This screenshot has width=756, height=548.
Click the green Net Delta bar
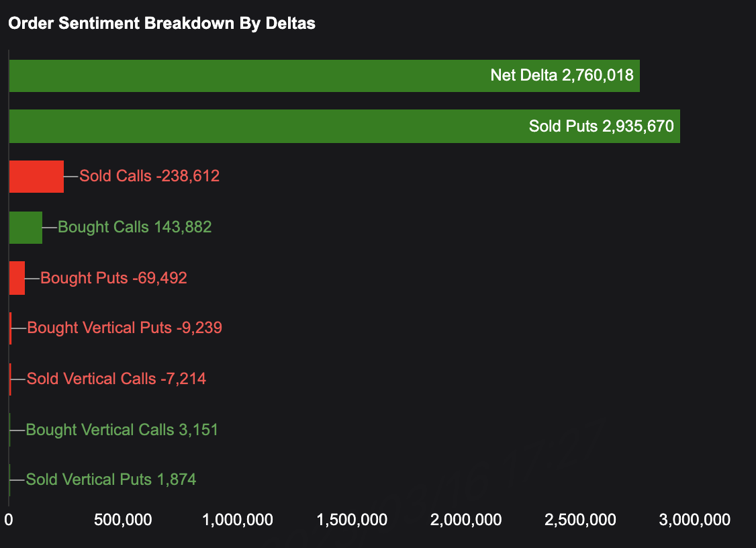tap(269, 76)
